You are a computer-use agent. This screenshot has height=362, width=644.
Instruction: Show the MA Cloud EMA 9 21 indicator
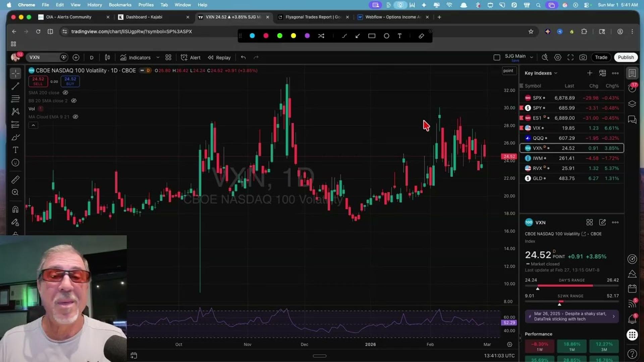point(75,117)
